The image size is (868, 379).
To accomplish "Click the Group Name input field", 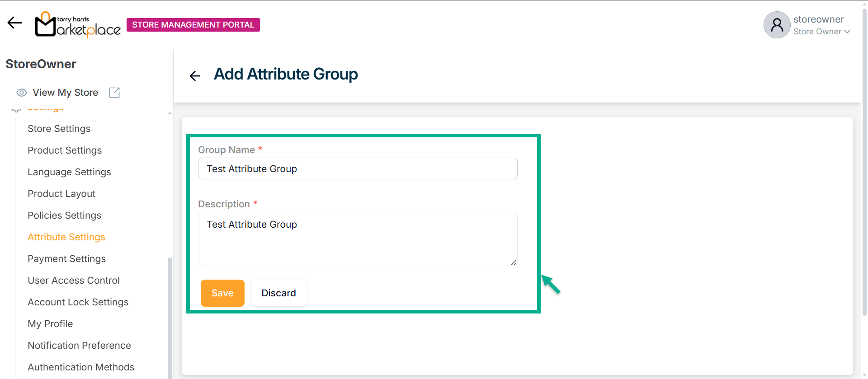I will coord(357,168).
